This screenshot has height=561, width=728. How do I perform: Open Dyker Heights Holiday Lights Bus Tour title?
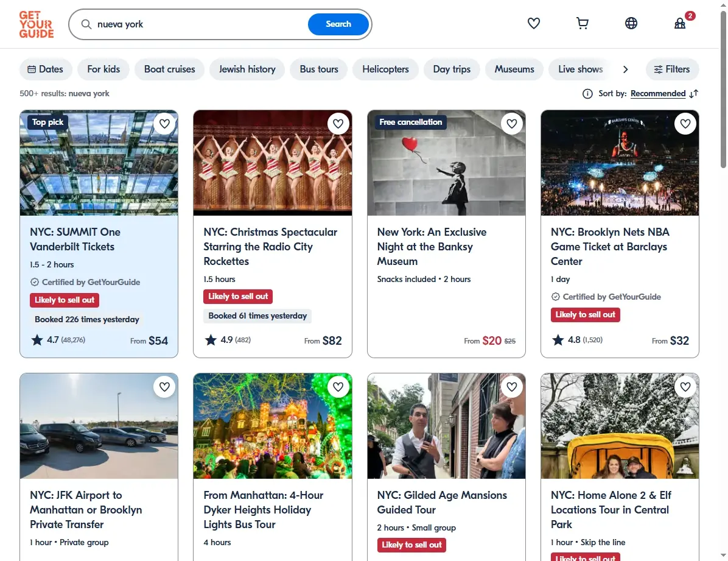point(263,510)
